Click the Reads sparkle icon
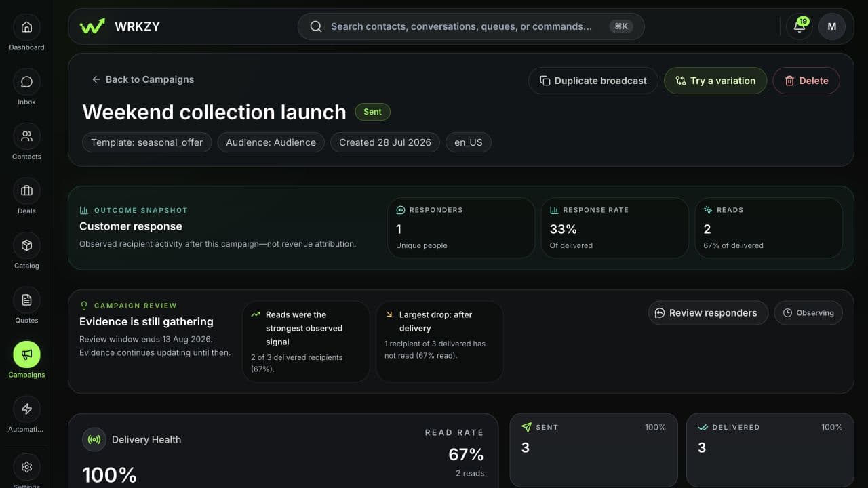 point(708,210)
